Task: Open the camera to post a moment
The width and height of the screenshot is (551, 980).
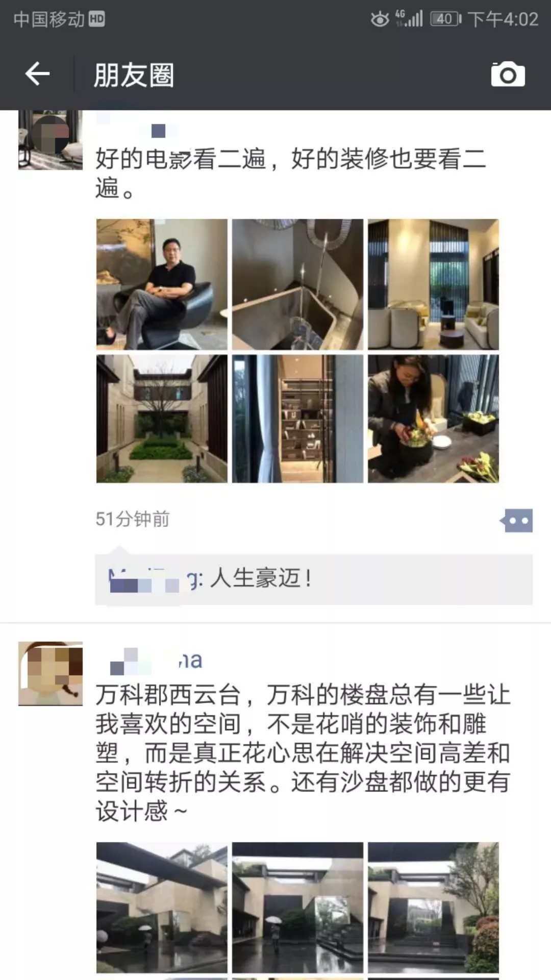Action: click(x=508, y=75)
